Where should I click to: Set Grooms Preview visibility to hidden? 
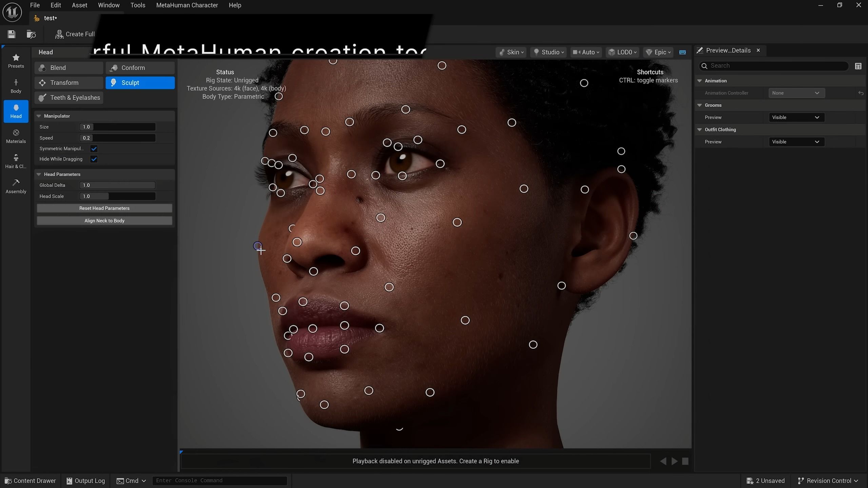796,117
